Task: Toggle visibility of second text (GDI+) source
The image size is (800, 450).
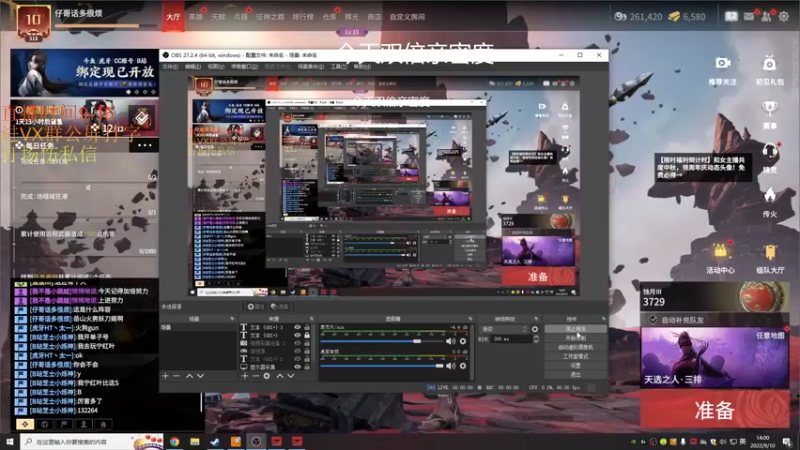Action: pos(297,335)
